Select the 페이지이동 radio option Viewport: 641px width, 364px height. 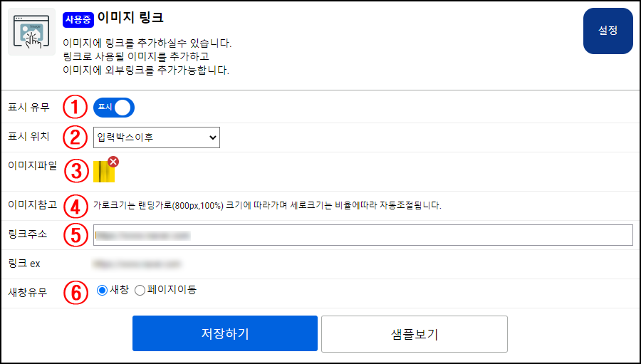click(x=140, y=290)
